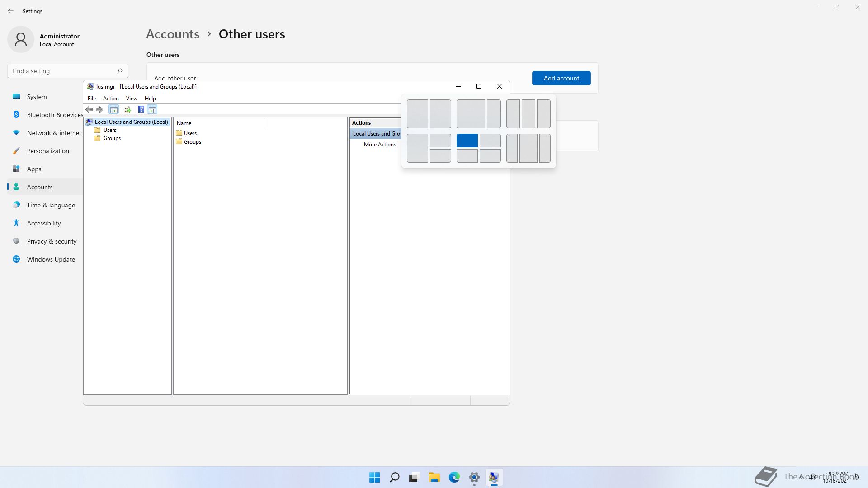Open the Windows Start menu

374,477
